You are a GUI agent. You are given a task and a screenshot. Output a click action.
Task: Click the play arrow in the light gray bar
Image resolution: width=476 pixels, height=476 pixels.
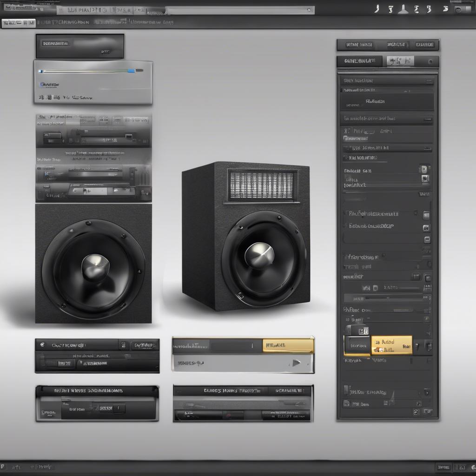point(297,363)
